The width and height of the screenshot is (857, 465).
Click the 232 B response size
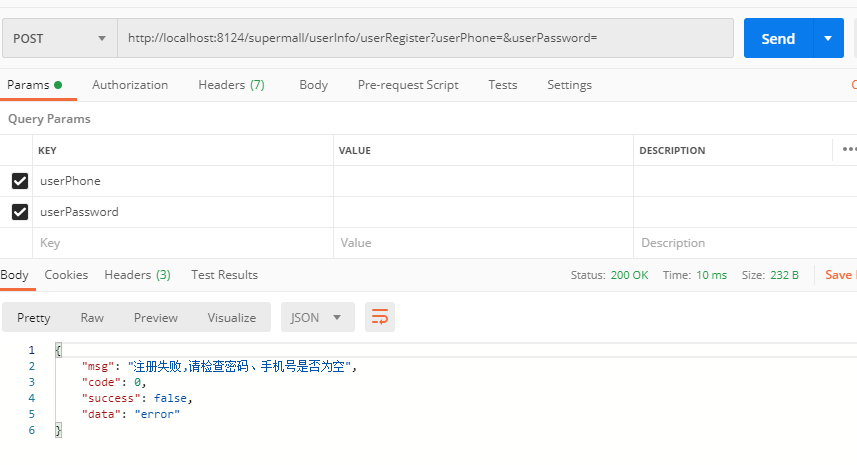(x=784, y=275)
